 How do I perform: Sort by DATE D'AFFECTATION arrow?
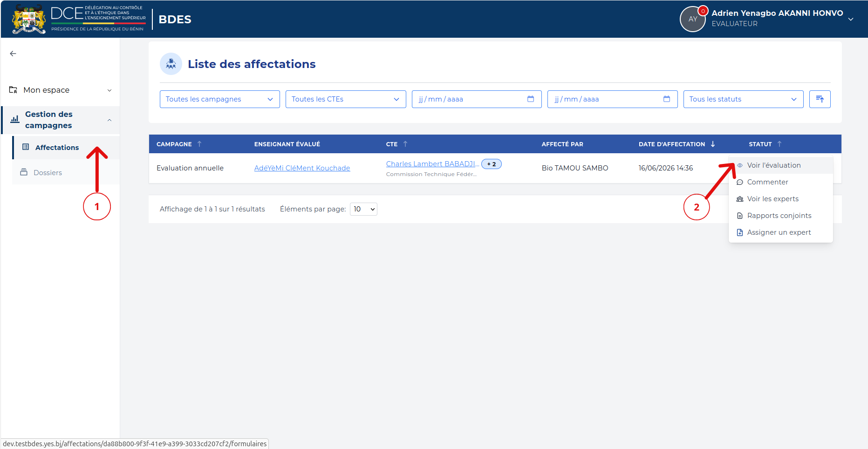713,144
